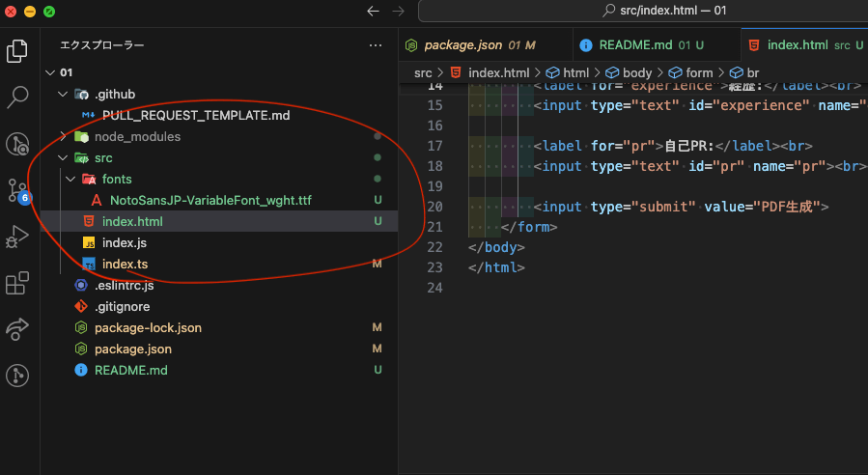Click the submit input line with PDF生成
Viewport: 868px width, 475px height.
(x=682, y=207)
